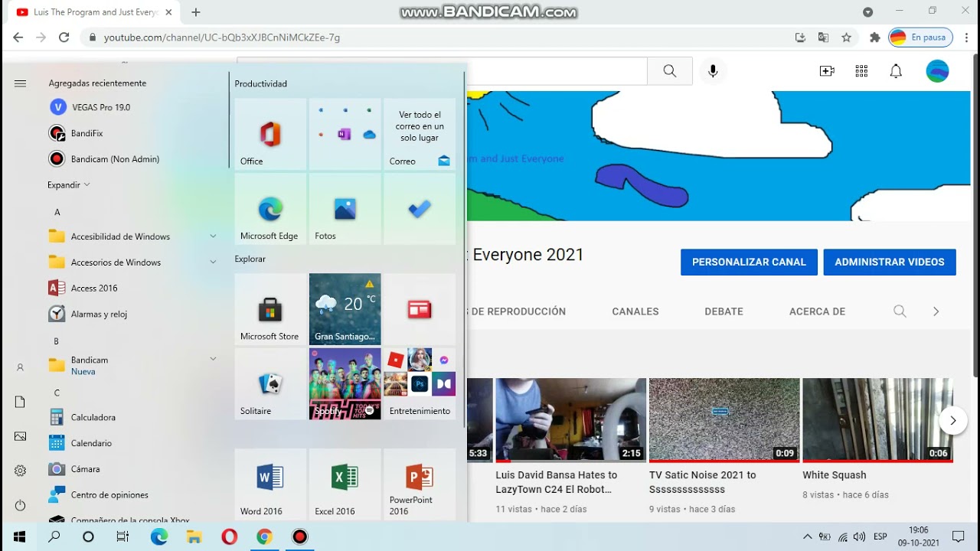Screen dimensions: 980x551
Task: Launch Microsoft Edge tile
Action: (x=270, y=209)
